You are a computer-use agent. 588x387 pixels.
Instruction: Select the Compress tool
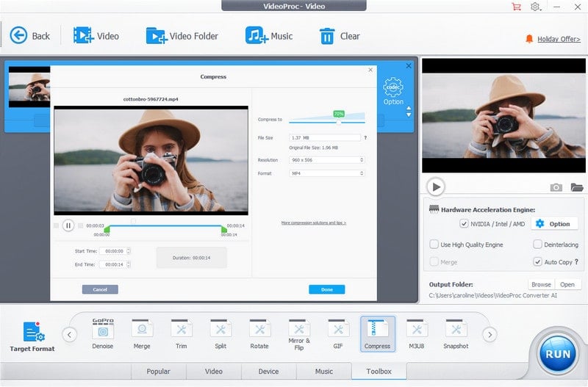[377, 334]
